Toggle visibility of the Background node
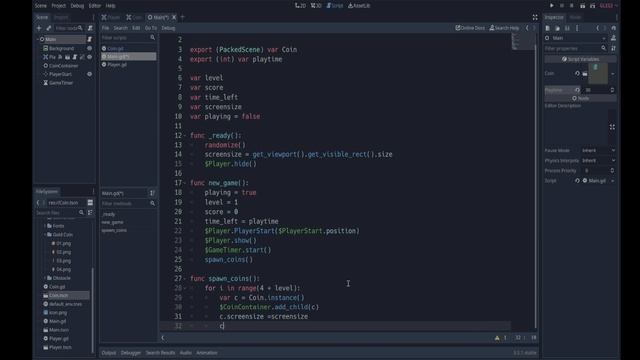 coord(89,48)
